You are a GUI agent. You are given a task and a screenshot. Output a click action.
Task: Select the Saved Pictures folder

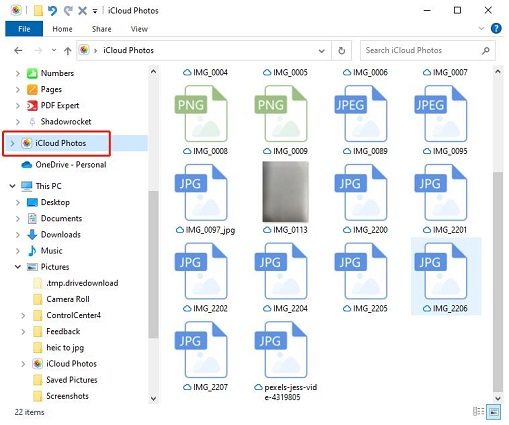click(72, 380)
